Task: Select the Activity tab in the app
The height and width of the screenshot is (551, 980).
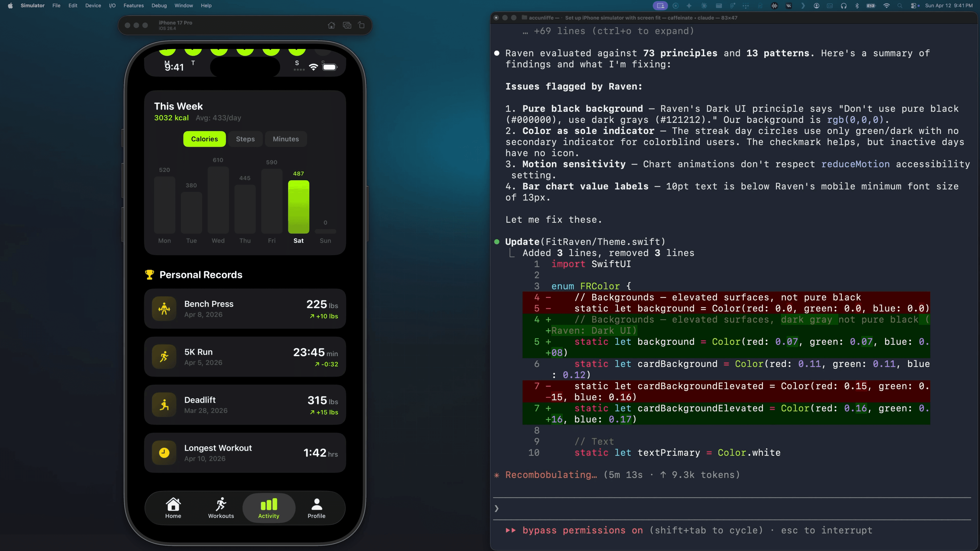Action: tap(269, 508)
